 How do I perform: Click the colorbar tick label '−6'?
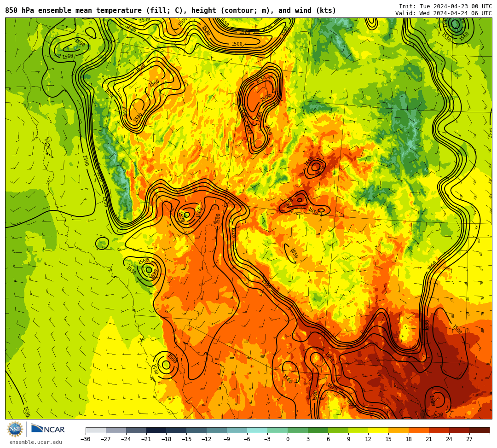(247, 439)
